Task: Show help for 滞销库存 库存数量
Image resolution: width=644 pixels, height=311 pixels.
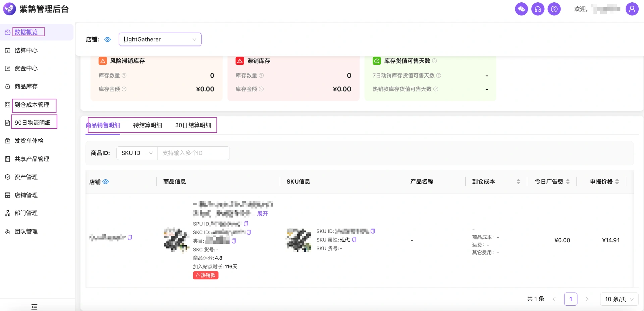Action: (x=261, y=75)
